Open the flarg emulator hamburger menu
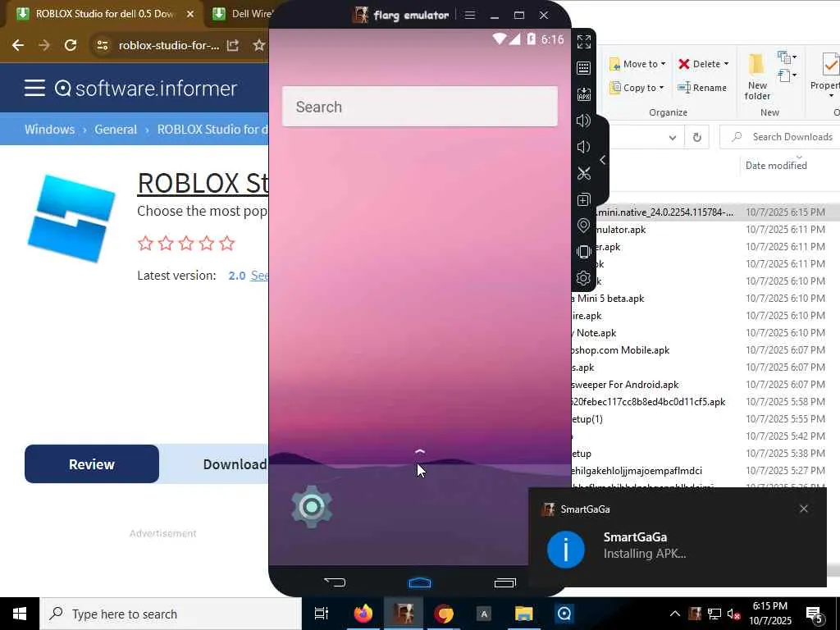Viewport: 840px width, 630px height. pyautogui.click(x=470, y=15)
